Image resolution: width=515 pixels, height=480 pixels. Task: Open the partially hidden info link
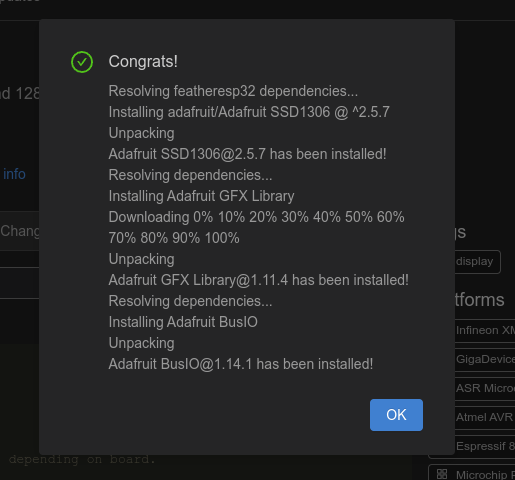click(14, 174)
